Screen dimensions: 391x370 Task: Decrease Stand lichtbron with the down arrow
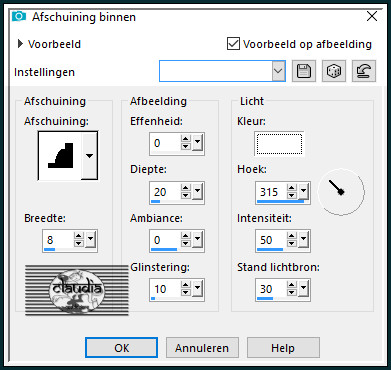(x=292, y=293)
